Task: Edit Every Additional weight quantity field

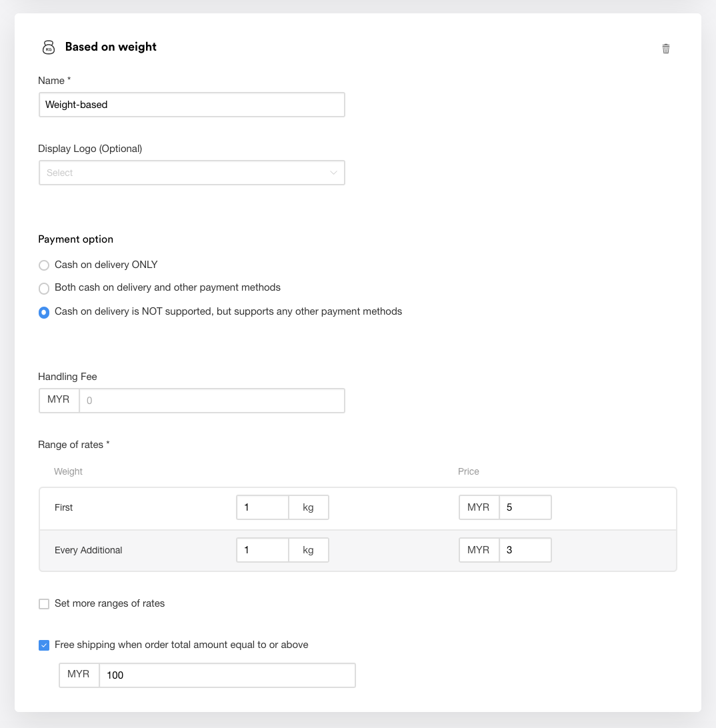Action: click(x=263, y=550)
